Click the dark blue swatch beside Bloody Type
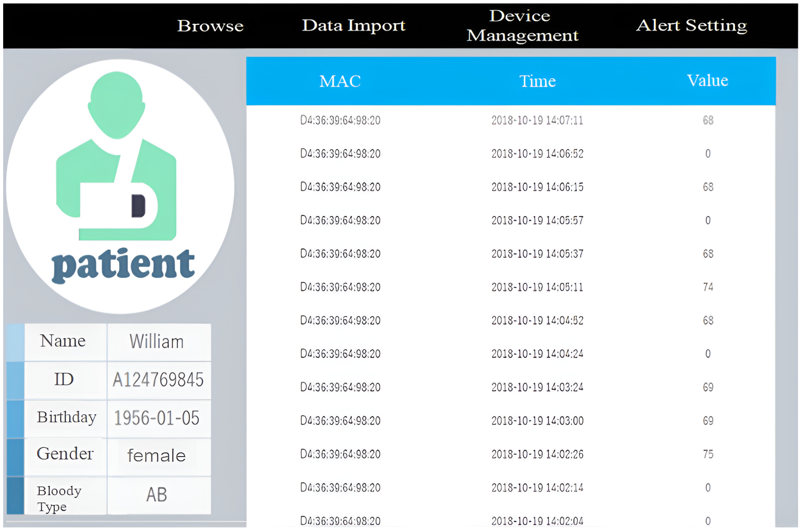This screenshot has width=802, height=532. pyautogui.click(x=15, y=495)
